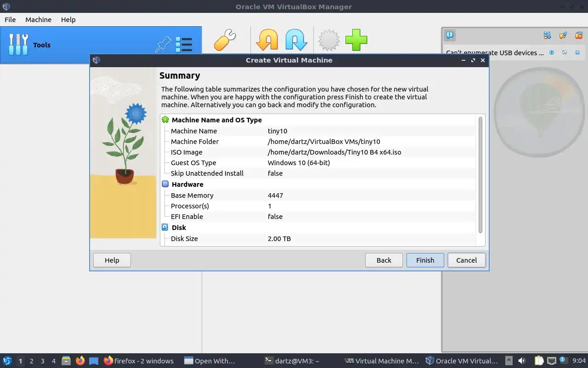Screen dimensions: 588x368
Task: Click the green Add machine plus icon
Action: pyautogui.click(x=356, y=40)
